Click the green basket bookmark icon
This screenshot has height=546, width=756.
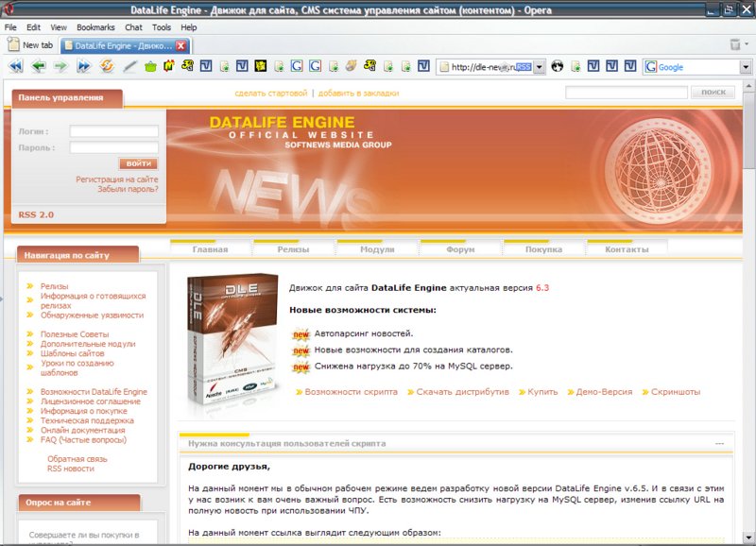pos(150,66)
